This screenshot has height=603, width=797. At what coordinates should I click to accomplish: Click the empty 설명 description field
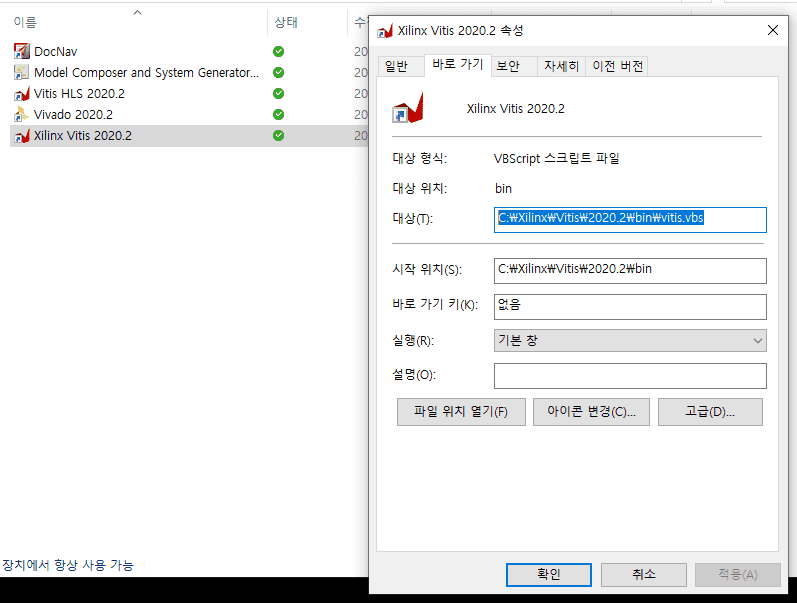coord(630,376)
